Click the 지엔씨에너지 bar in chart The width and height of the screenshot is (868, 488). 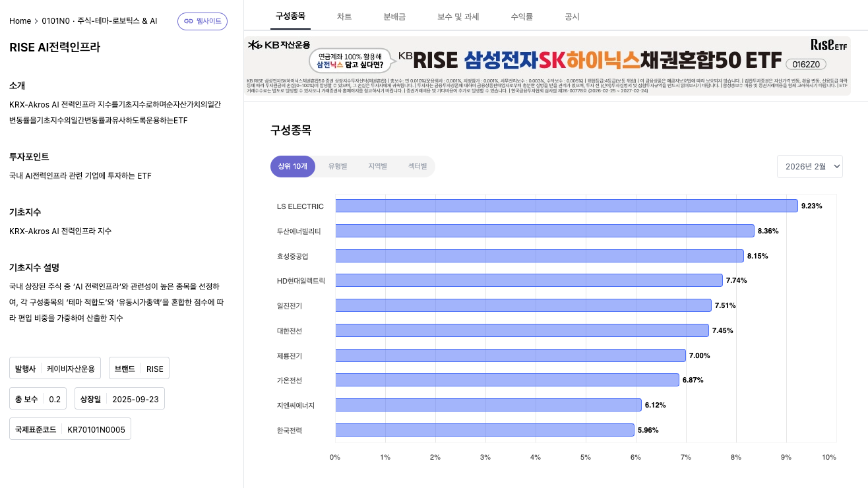489,405
